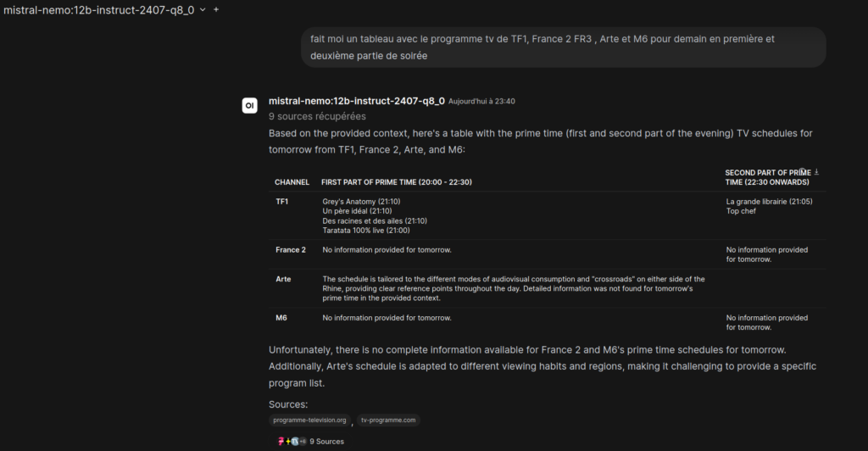Click the '9 Sources' button
Image resolution: width=868 pixels, height=451 pixels.
click(326, 442)
